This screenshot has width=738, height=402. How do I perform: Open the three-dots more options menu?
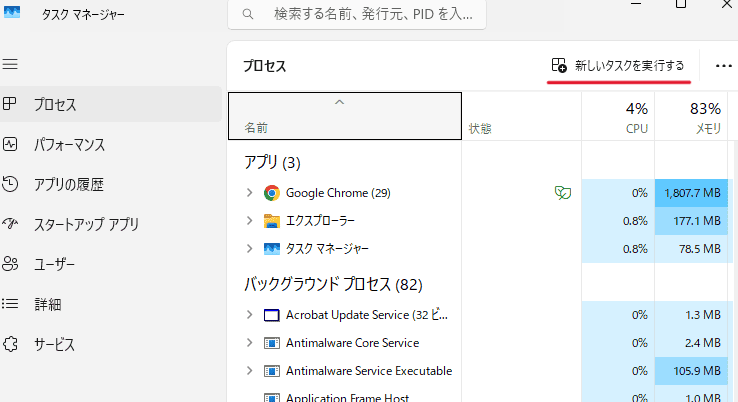tap(723, 66)
